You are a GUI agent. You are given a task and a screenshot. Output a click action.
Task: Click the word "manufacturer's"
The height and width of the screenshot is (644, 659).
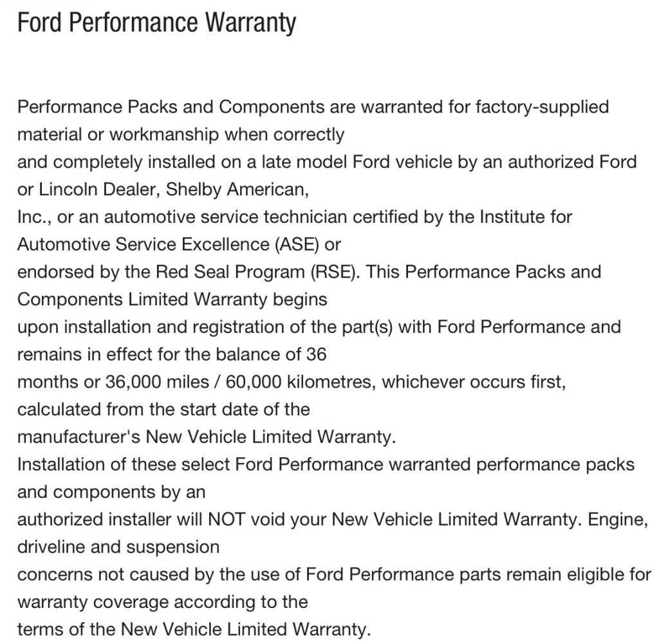tap(79, 437)
